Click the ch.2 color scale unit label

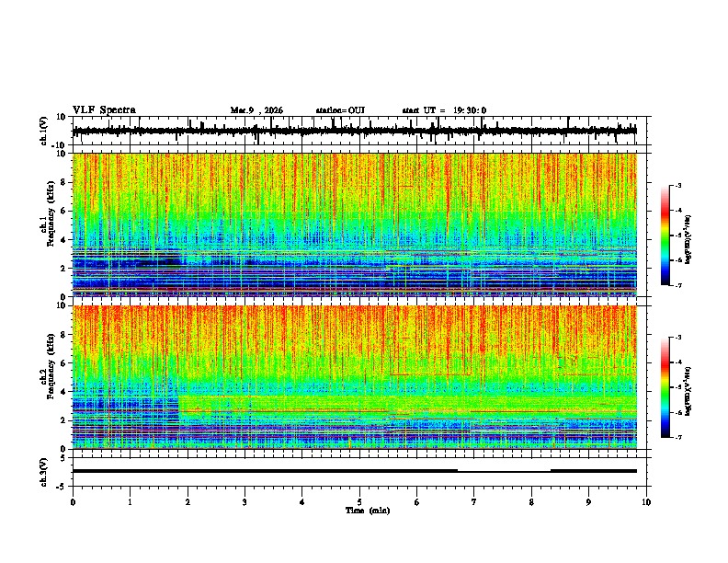[688, 391]
